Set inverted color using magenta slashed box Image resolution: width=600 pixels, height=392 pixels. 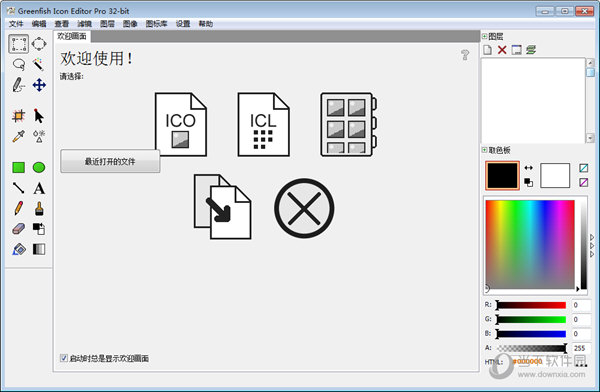coord(584,182)
